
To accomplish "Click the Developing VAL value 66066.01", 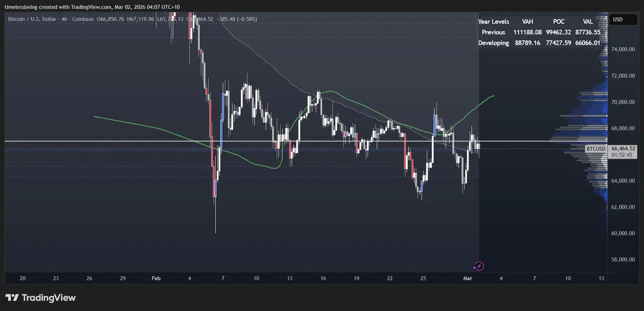I will point(588,43).
